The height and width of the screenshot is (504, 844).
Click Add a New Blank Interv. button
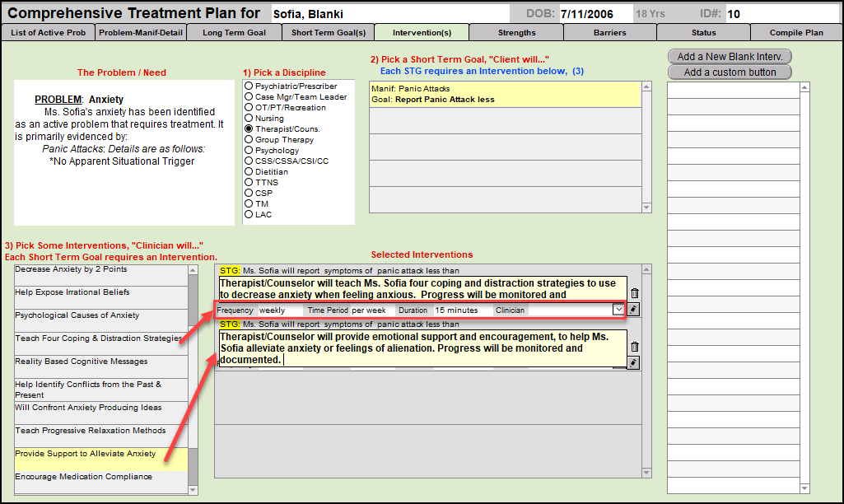click(729, 57)
